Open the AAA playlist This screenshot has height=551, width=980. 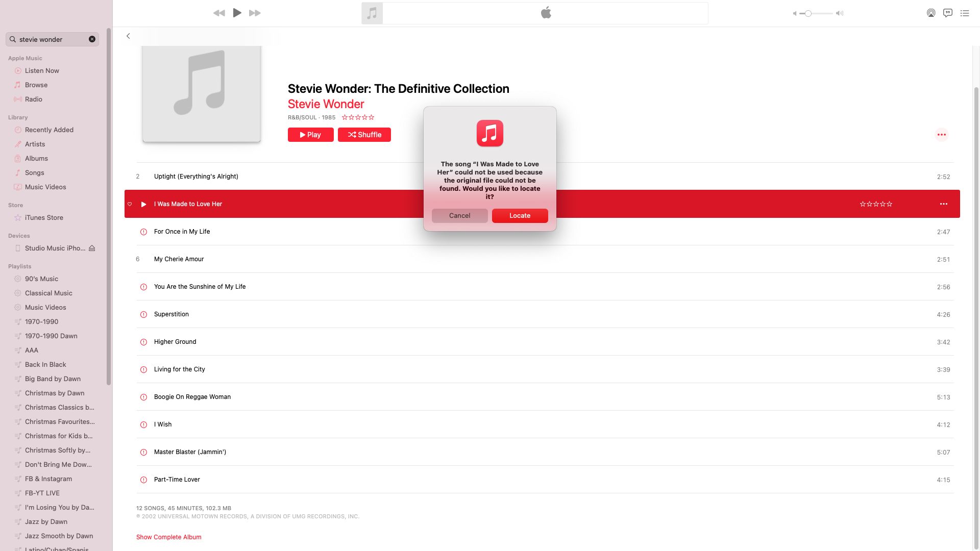[31, 350]
